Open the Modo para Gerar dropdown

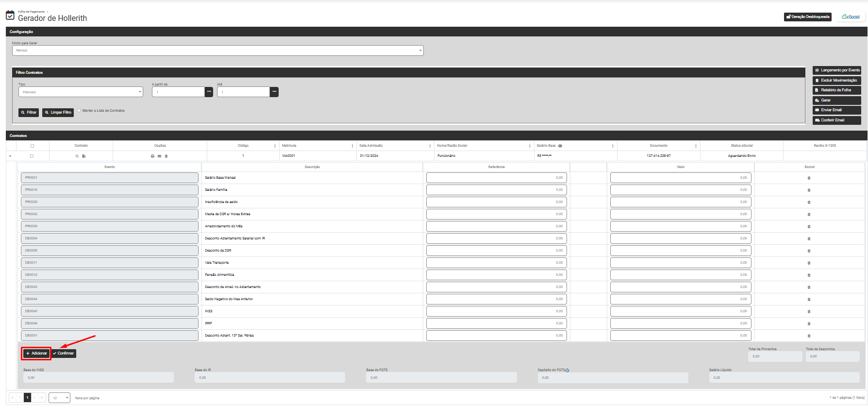420,51
